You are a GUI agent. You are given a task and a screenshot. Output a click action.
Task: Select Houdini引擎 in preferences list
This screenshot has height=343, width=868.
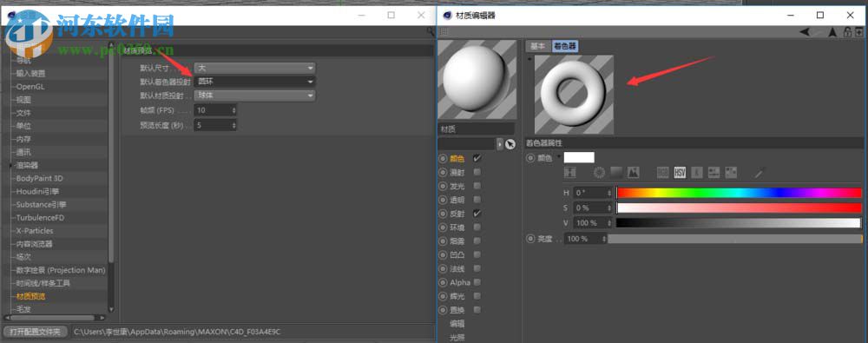coord(37,191)
